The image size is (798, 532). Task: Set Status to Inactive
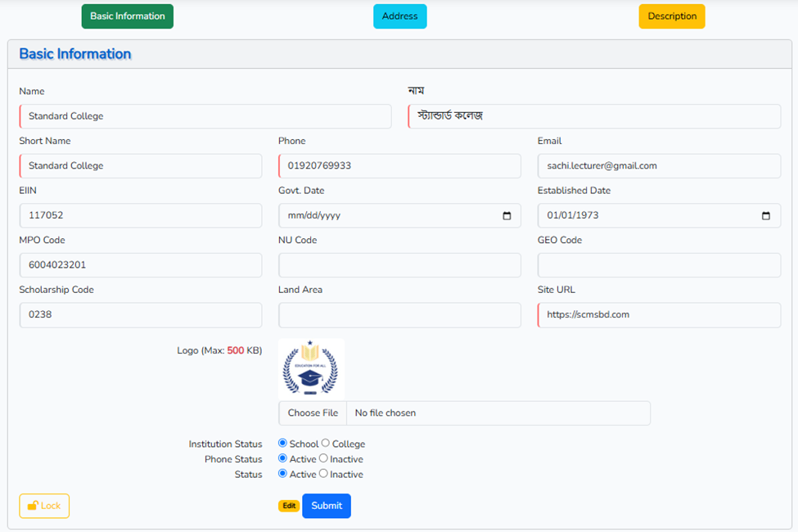click(324, 473)
